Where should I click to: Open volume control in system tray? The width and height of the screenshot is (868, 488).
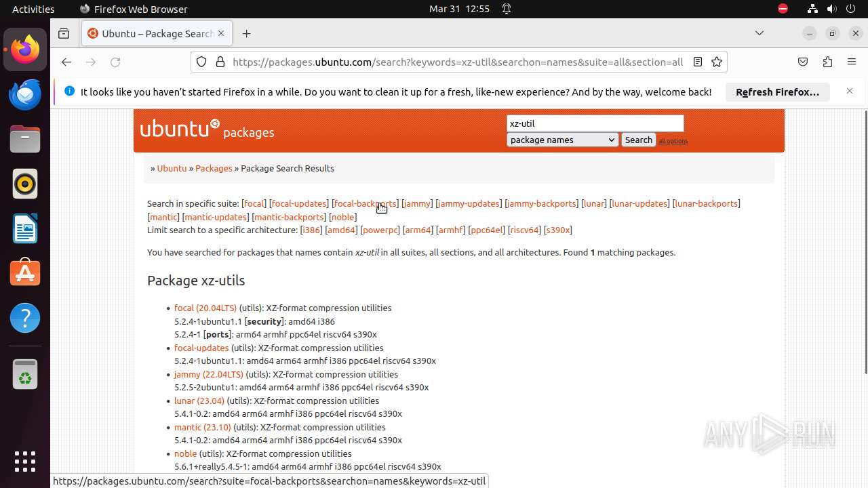(832, 9)
